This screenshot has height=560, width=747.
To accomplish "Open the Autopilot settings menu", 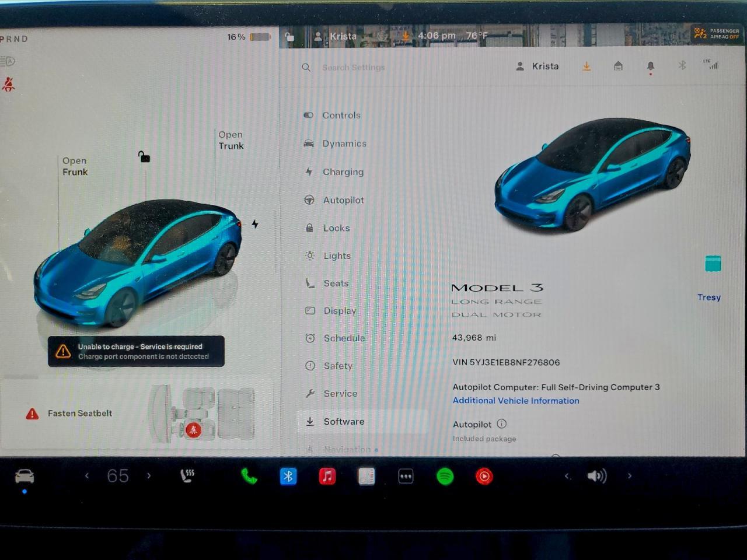I will 334,200.
